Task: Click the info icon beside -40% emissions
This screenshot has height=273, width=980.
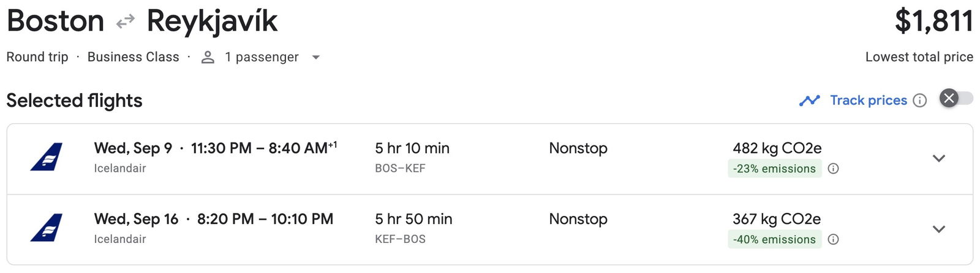Action: [x=833, y=239]
